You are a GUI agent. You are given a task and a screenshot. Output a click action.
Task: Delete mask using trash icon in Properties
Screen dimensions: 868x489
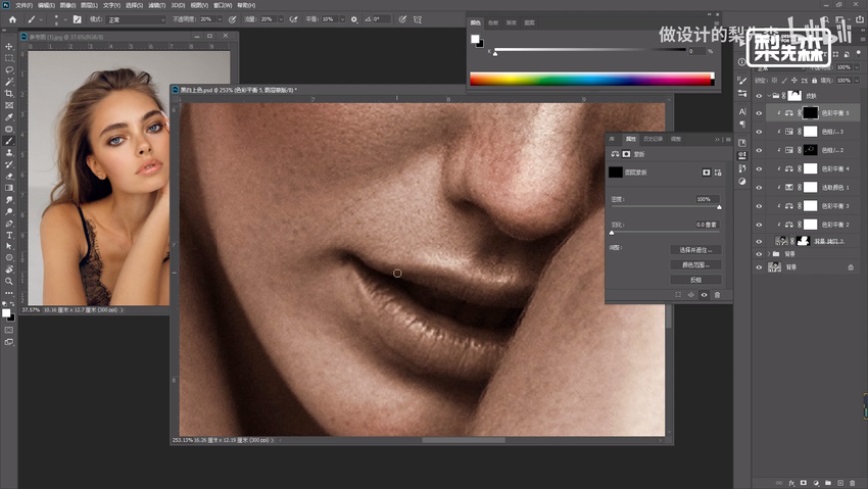pyautogui.click(x=716, y=295)
